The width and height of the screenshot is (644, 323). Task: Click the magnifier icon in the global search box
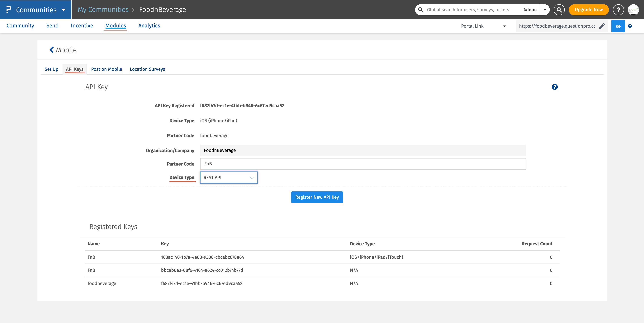421,10
